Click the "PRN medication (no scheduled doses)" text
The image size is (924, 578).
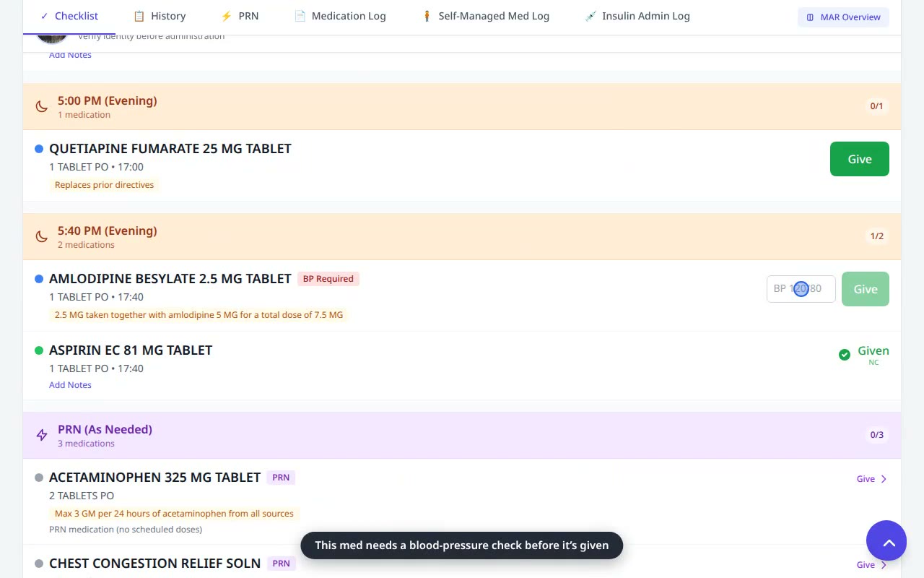(126, 530)
